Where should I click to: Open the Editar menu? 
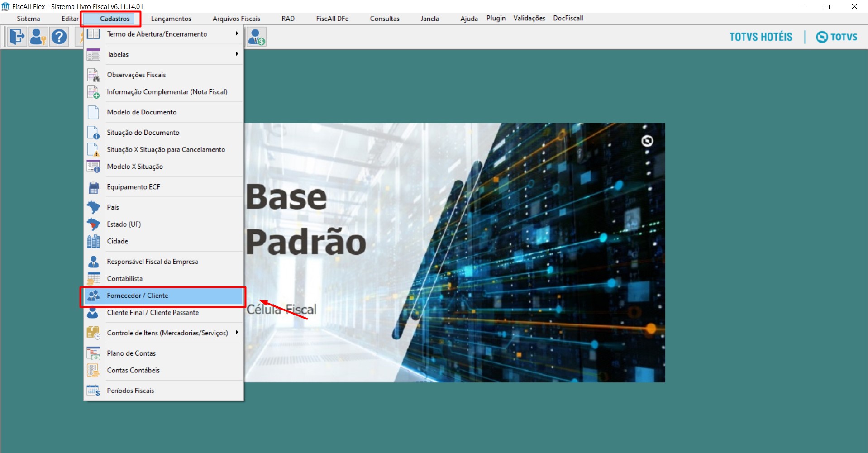coord(70,19)
